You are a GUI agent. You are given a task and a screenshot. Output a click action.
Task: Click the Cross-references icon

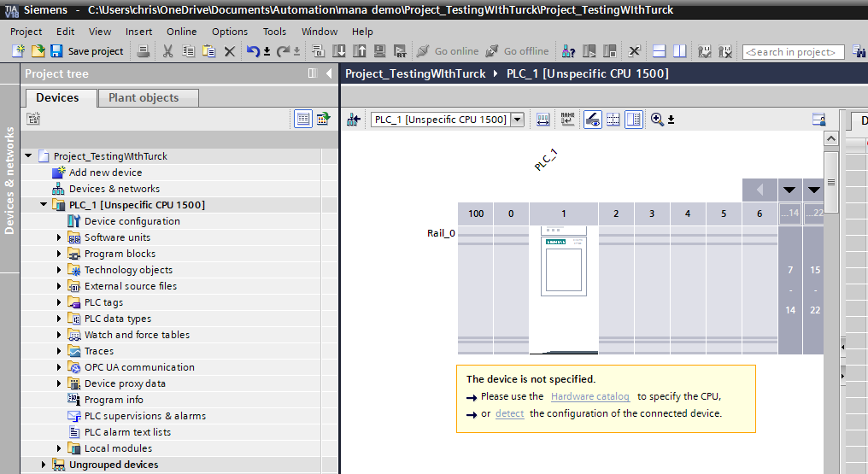click(x=635, y=51)
